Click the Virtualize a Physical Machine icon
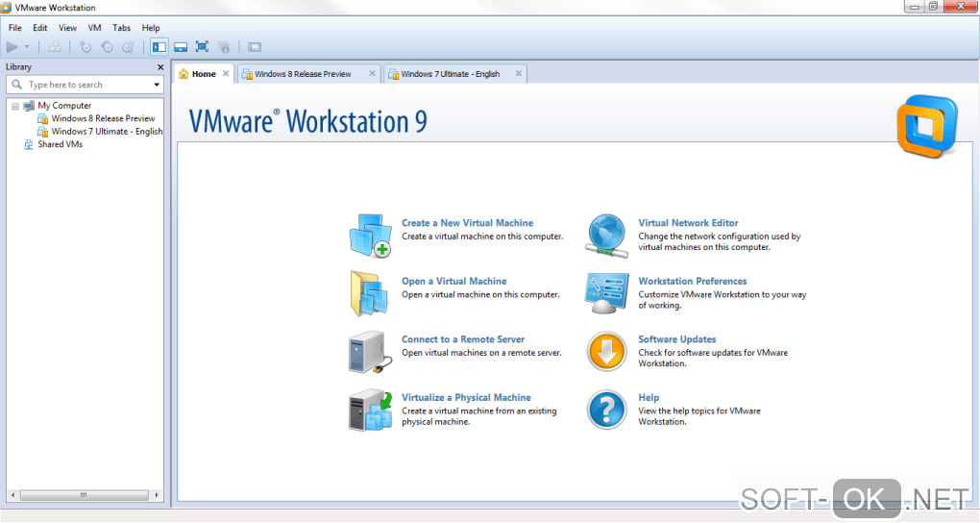 click(x=370, y=411)
